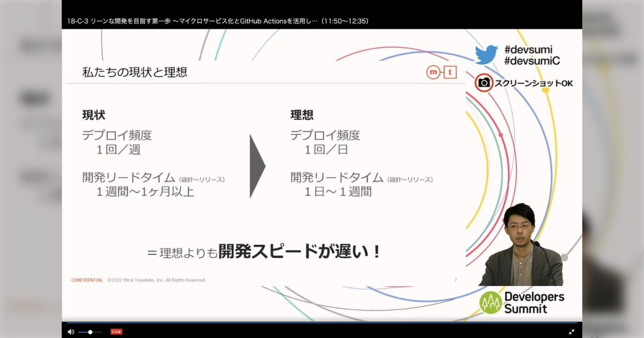Click the red circled "m" logo mark
Image resolution: width=644 pixels, height=338 pixels.
(x=432, y=72)
